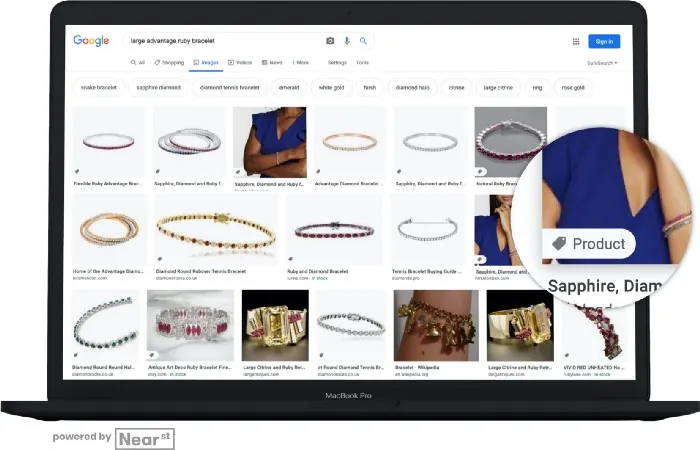Filter by snake bracelet chip
The image size is (700, 450).
pyautogui.click(x=99, y=88)
